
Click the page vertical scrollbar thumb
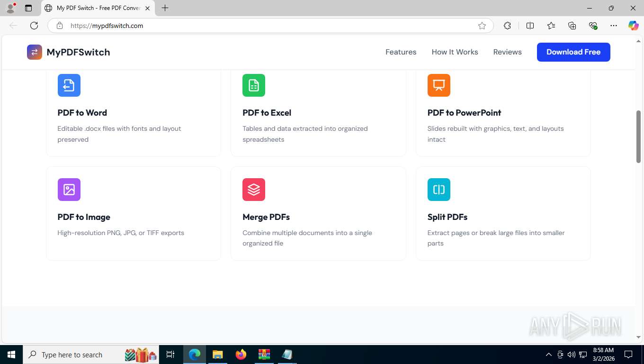click(638, 136)
